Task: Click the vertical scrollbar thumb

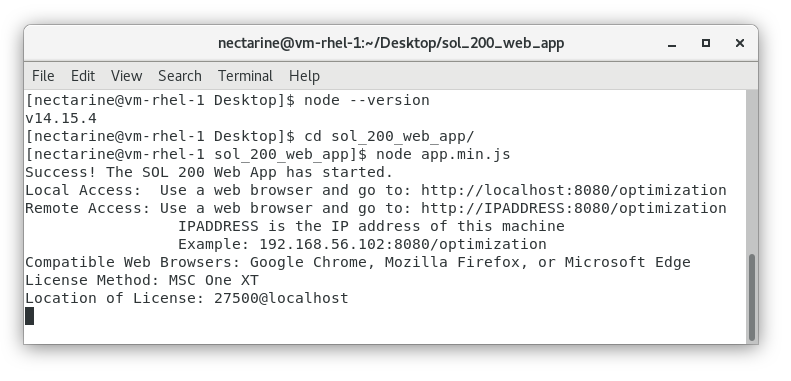Action: tap(752, 297)
